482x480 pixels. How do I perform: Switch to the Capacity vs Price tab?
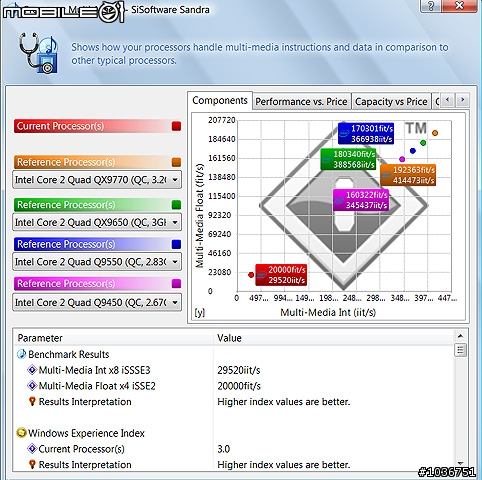391,101
